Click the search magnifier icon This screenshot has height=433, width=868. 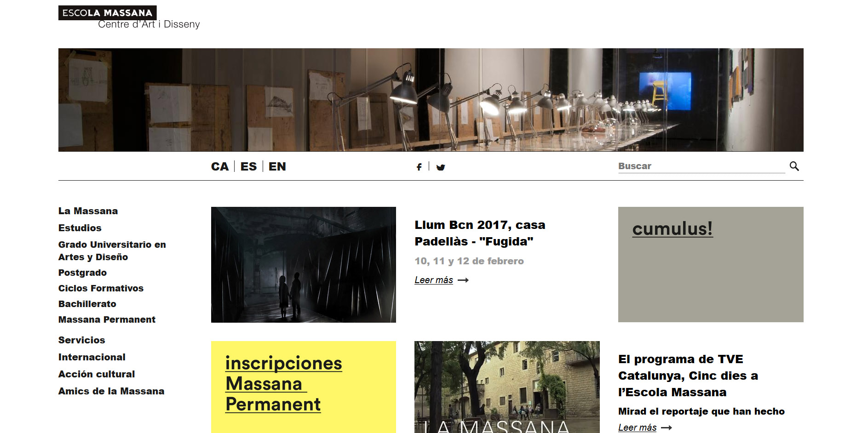pyautogui.click(x=794, y=166)
